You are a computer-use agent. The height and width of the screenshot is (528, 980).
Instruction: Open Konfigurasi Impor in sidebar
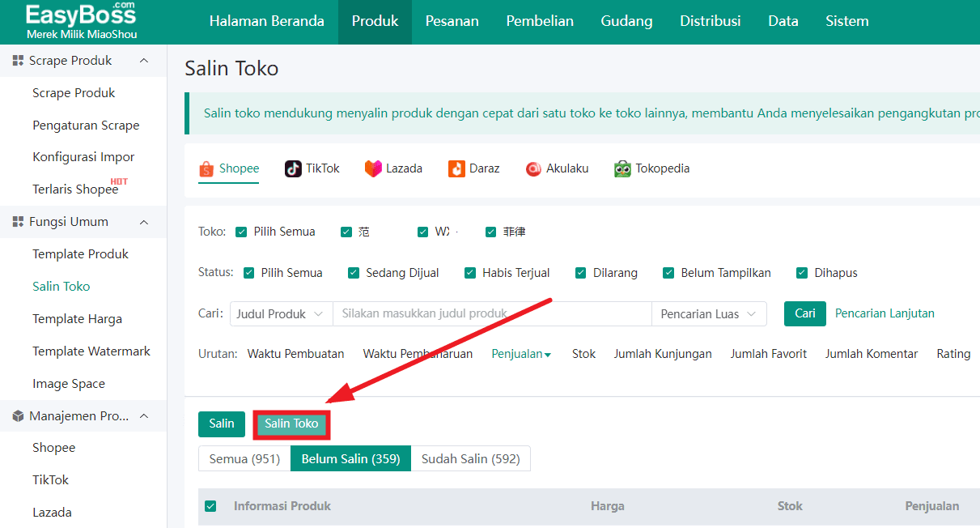tap(83, 157)
